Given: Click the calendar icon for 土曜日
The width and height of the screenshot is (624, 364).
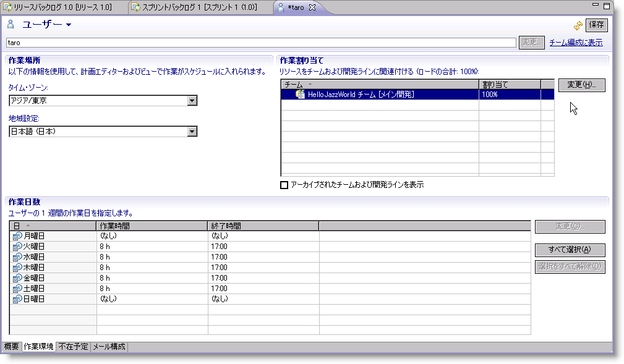Looking at the screenshot, I should pos(17,289).
